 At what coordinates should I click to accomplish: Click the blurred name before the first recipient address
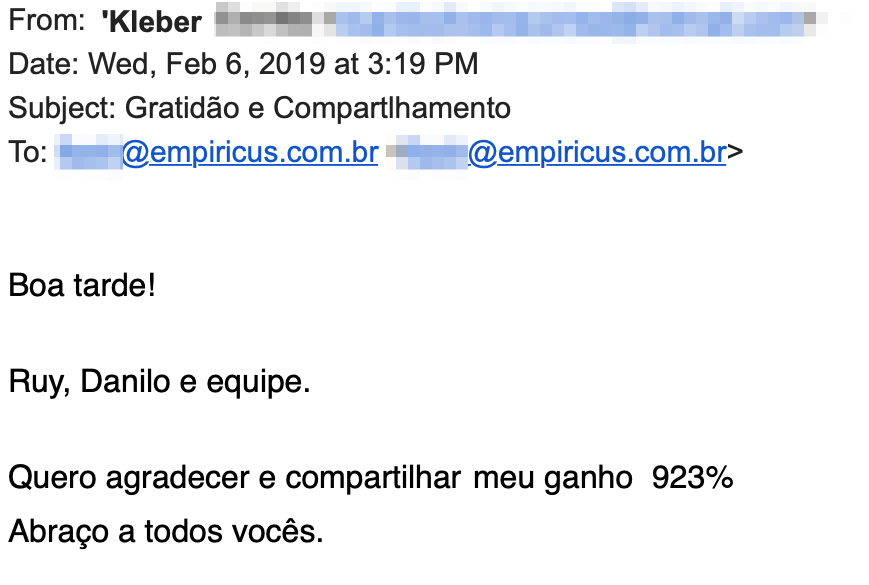click(x=90, y=153)
